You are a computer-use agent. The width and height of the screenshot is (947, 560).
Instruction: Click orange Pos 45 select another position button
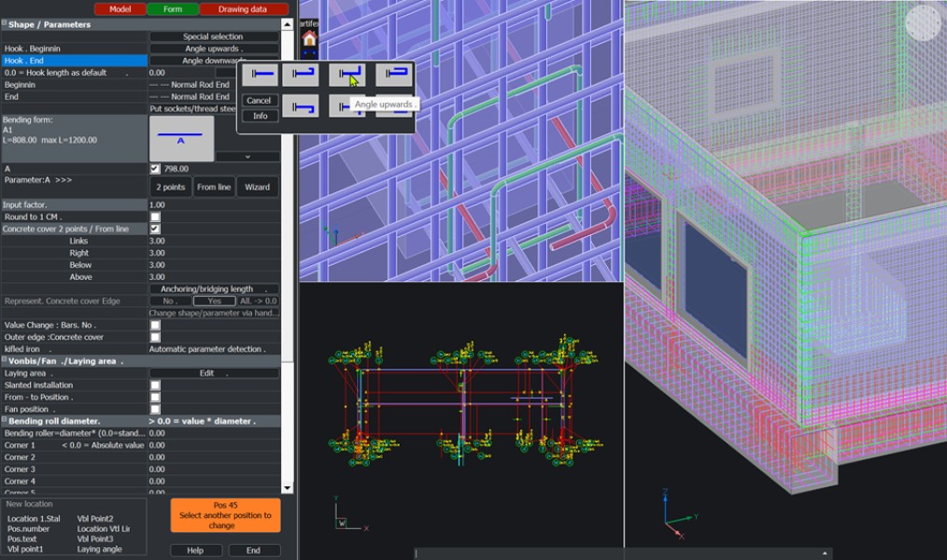[225, 515]
